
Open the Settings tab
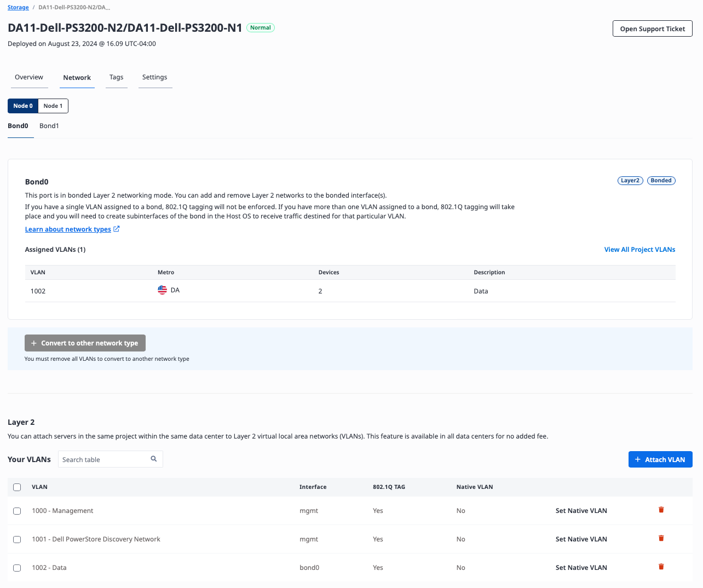[x=155, y=77]
